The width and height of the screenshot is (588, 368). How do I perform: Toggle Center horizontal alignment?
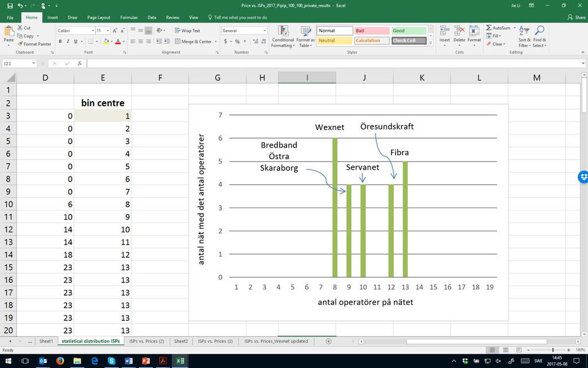click(141, 41)
